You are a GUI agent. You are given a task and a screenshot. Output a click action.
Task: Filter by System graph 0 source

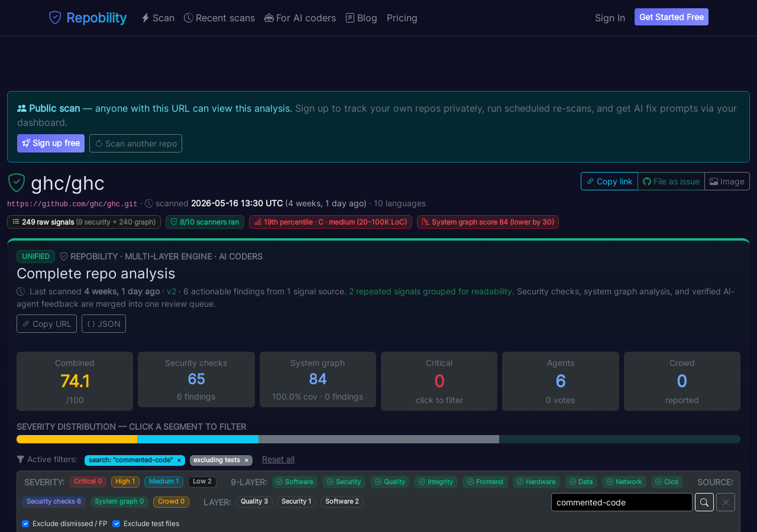point(119,502)
